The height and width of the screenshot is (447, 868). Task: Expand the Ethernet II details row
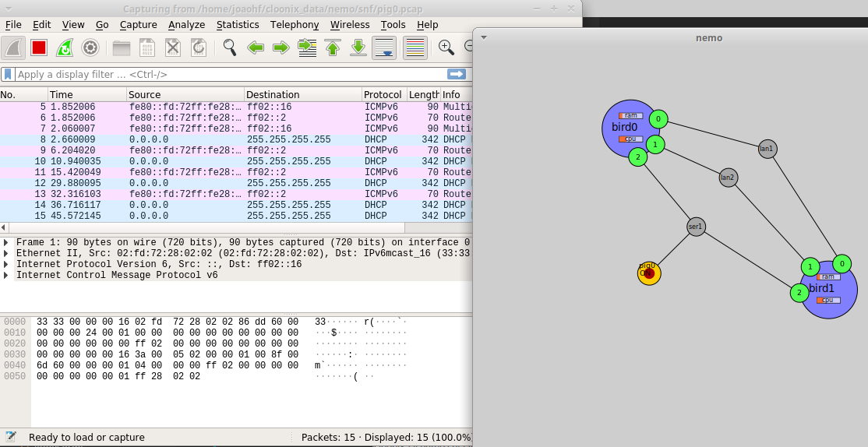[x=6, y=253]
